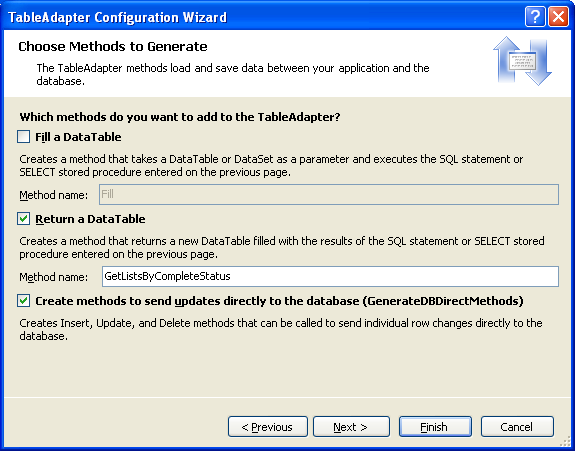Enable the Fill a DataTable checkbox
The image size is (575, 451).
pyautogui.click(x=23, y=137)
